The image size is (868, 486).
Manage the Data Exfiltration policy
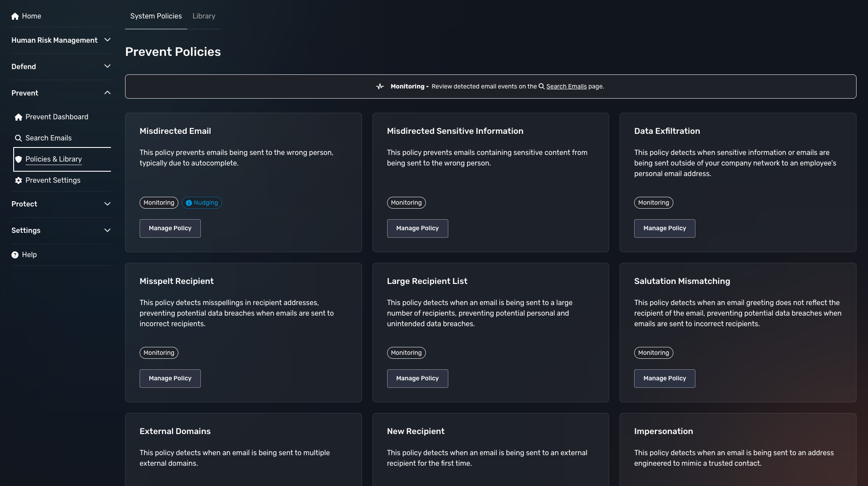(x=665, y=228)
